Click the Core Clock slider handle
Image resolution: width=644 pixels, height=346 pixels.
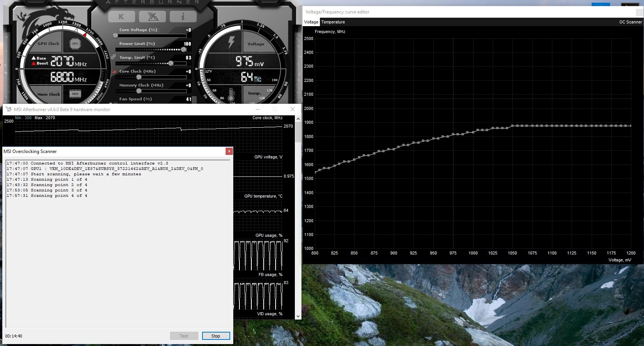pos(139,77)
